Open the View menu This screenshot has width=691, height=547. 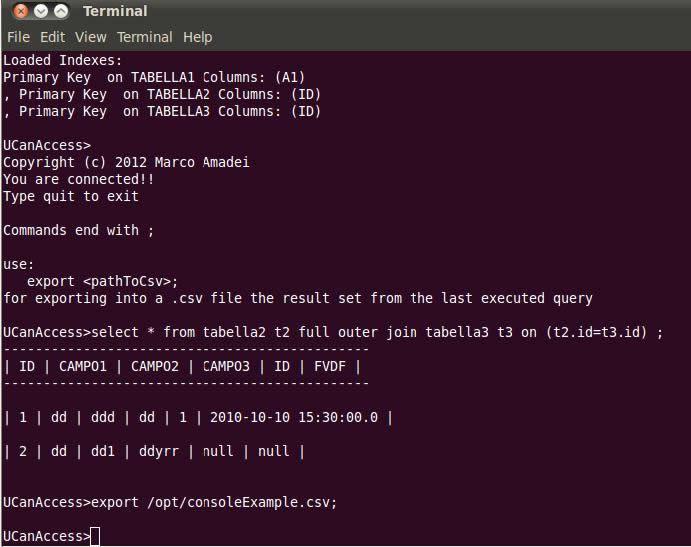point(91,37)
